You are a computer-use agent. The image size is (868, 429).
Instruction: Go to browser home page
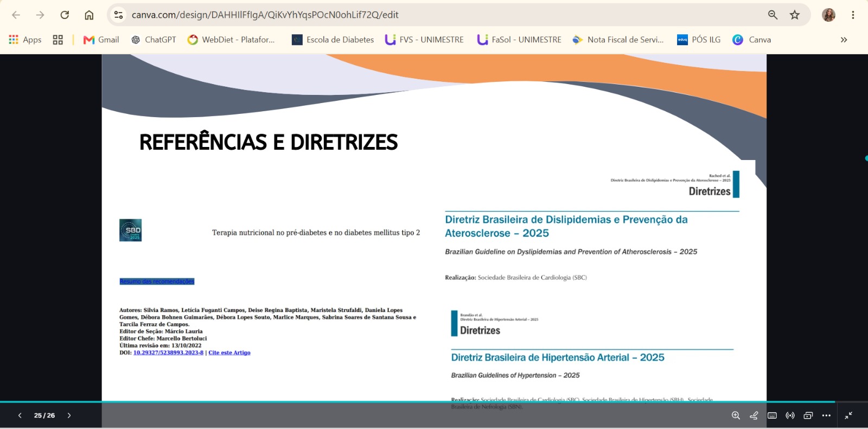pyautogui.click(x=89, y=15)
